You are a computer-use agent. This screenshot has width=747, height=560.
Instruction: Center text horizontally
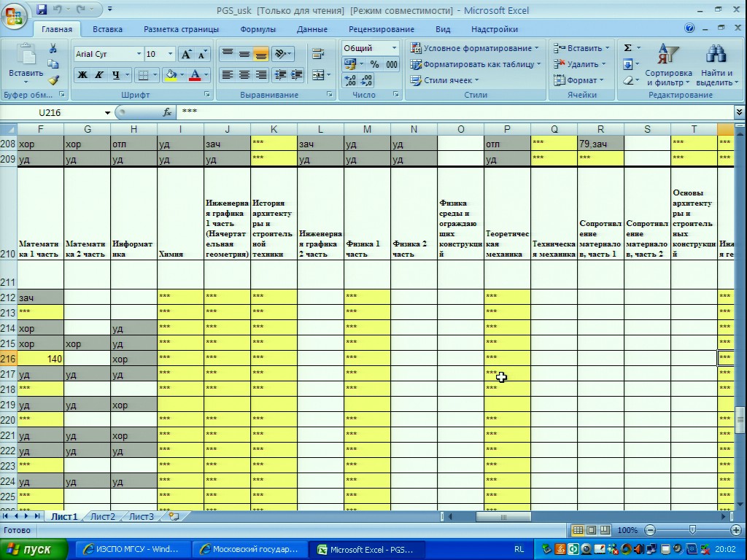point(244,75)
